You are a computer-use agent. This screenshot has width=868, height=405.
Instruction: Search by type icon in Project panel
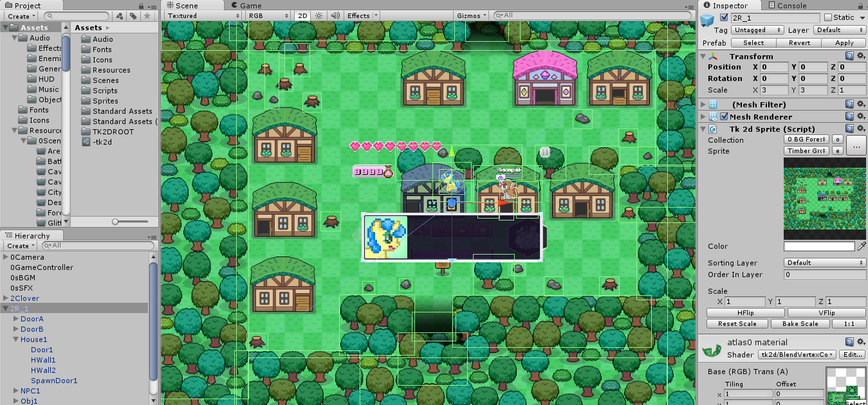point(118,16)
